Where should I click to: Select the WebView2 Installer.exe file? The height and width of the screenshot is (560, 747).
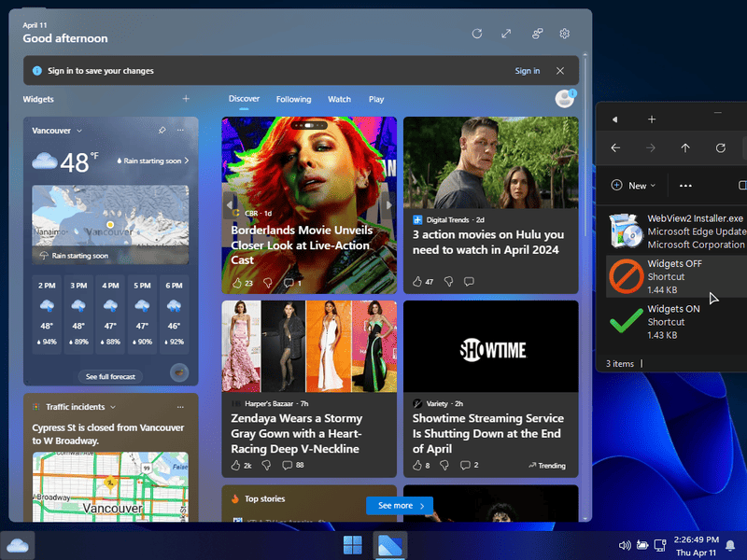676,231
